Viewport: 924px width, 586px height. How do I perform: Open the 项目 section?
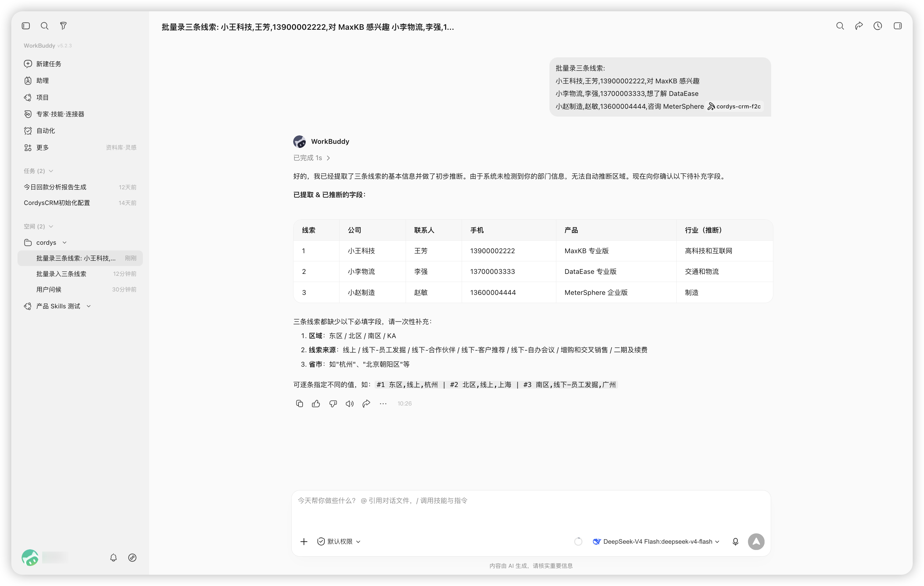80,97
